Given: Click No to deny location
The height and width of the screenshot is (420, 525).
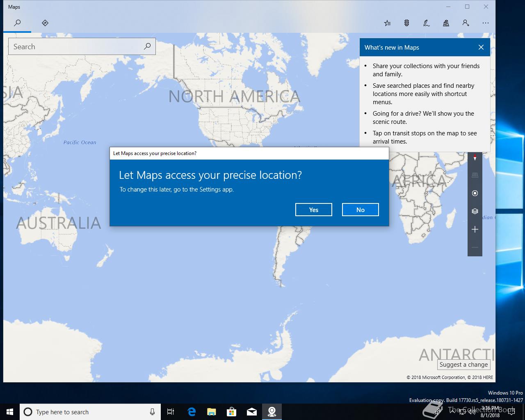Looking at the screenshot, I should [x=360, y=210].
